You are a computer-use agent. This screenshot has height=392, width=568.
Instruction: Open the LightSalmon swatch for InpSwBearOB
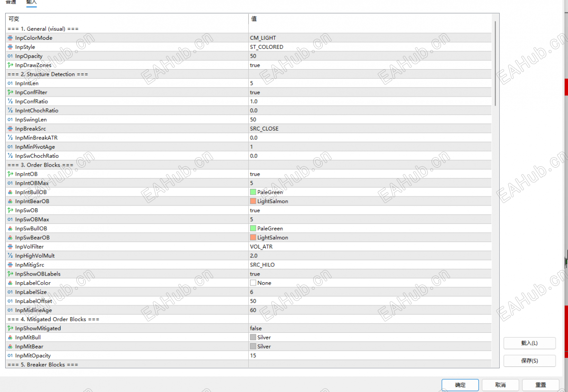tap(253, 238)
